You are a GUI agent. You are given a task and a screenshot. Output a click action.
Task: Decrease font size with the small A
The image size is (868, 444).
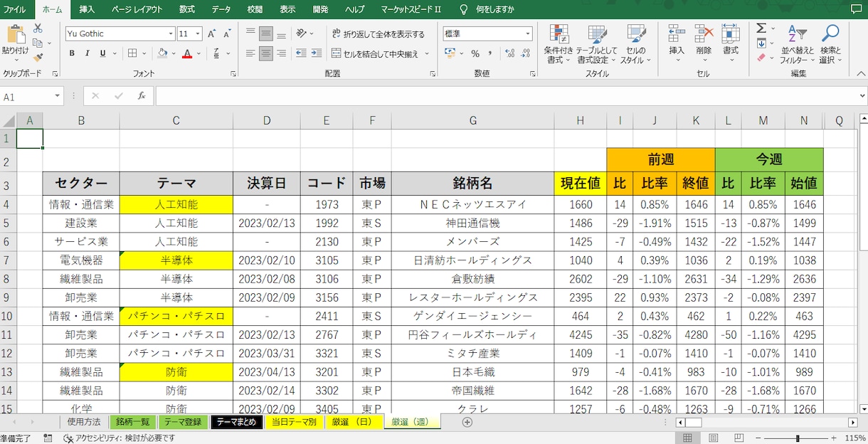click(227, 33)
